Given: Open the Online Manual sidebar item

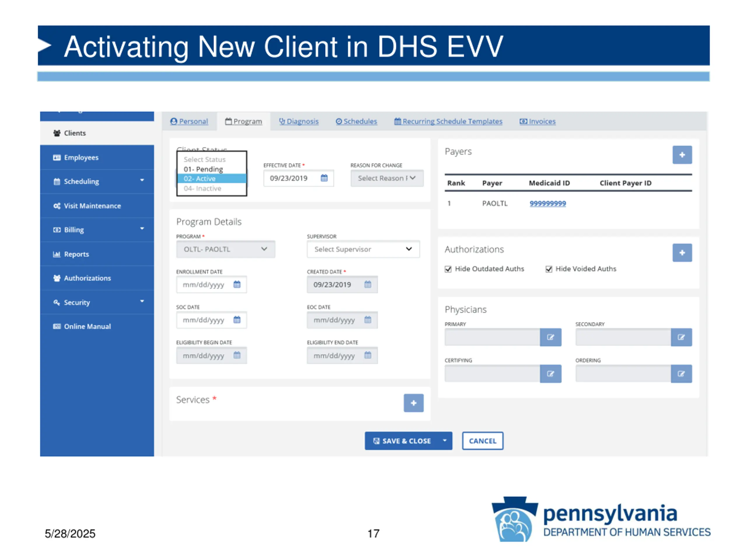Looking at the screenshot, I should coord(97,326).
